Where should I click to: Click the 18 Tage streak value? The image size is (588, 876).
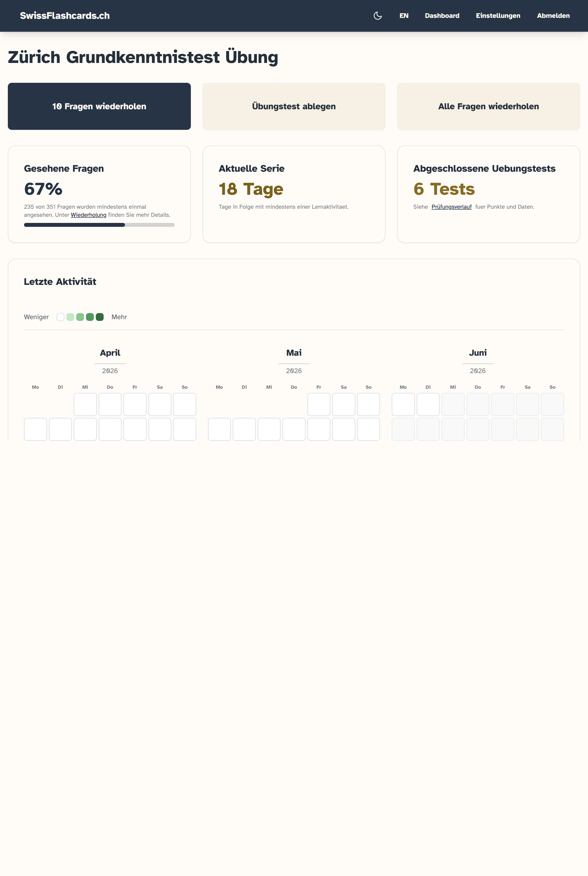point(251,189)
